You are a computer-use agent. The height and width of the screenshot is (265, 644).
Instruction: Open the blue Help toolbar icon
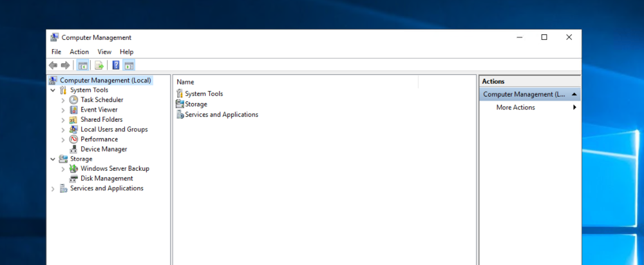116,65
